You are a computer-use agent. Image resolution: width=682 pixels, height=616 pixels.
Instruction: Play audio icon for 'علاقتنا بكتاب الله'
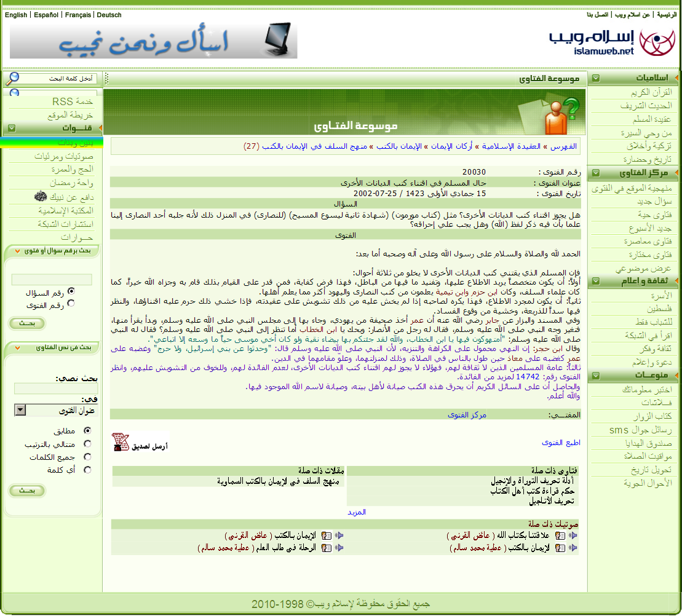click(x=573, y=535)
